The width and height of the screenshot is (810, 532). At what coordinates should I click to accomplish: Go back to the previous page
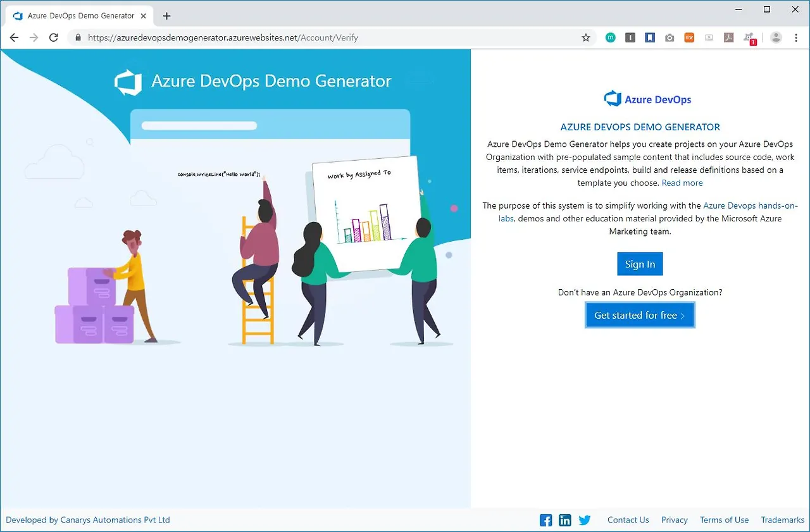click(x=14, y=38)
